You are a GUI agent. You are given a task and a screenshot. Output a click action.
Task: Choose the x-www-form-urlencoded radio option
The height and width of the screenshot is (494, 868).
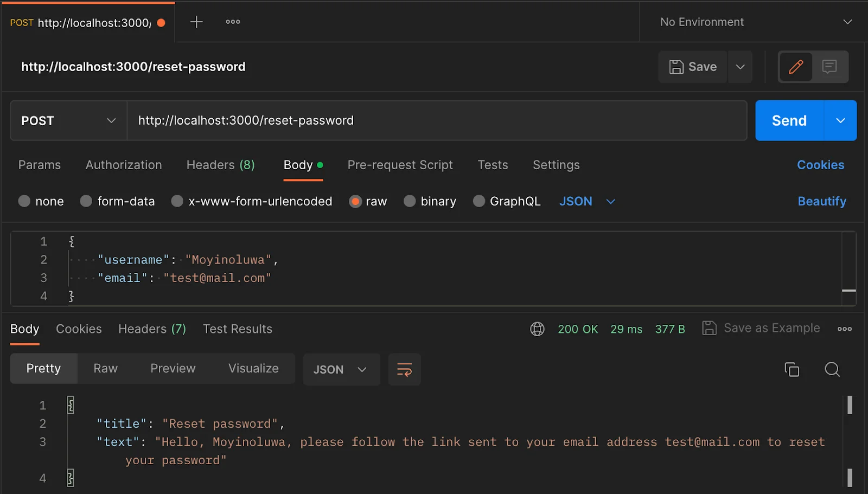click(177, 201)
